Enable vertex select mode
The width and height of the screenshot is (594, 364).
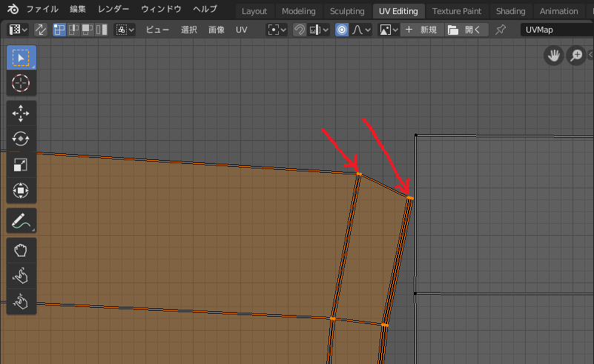59,30
